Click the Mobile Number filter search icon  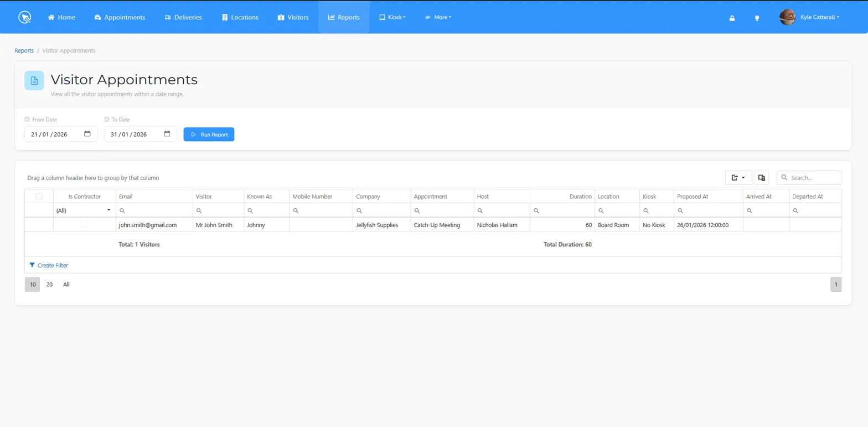296,210
